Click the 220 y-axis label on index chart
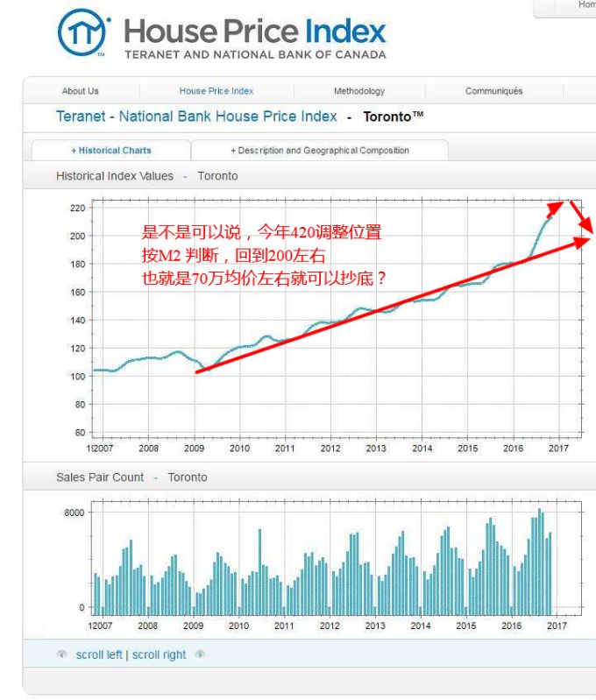Image resolution: width=596 pixels, height=700 pixels. tap(78, 208)
